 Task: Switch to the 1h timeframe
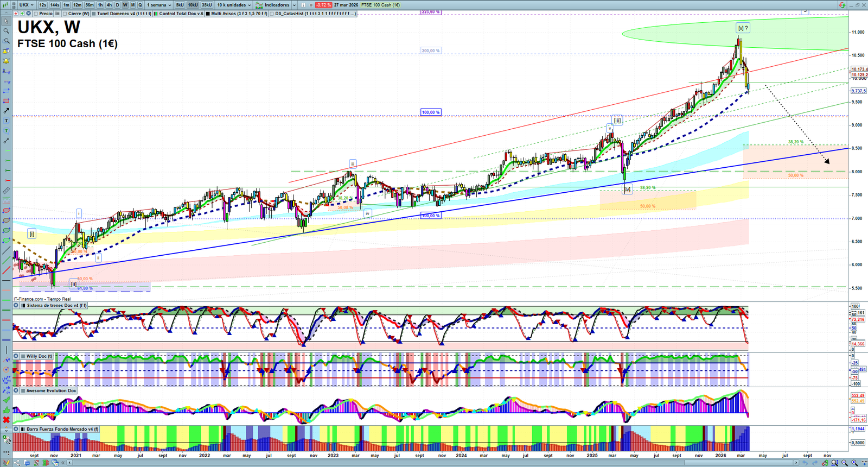100,5
